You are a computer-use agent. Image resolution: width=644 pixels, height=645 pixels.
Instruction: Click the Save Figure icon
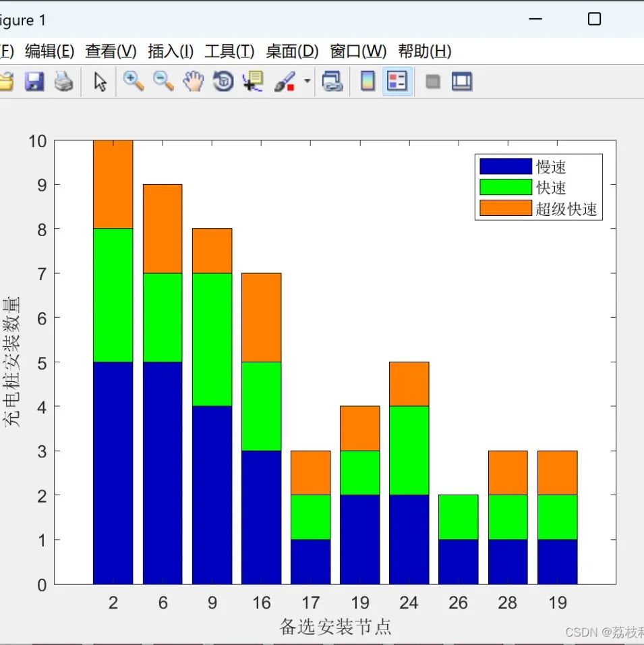[x=34, y=81]
